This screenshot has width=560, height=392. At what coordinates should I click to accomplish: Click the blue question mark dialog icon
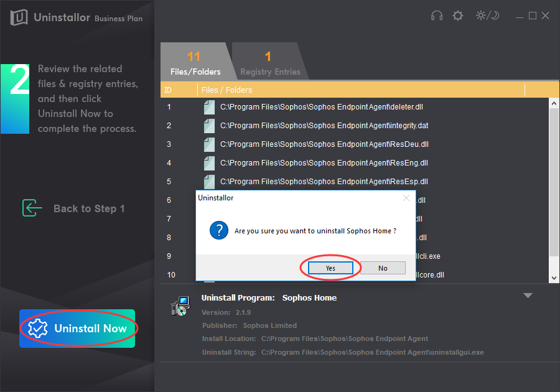[219, 230]
